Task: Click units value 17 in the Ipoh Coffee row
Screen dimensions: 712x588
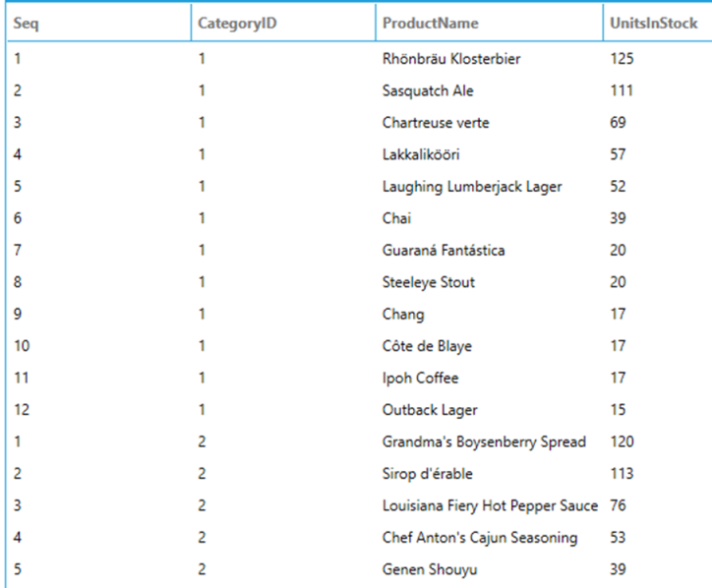Action: pos(618,378)
